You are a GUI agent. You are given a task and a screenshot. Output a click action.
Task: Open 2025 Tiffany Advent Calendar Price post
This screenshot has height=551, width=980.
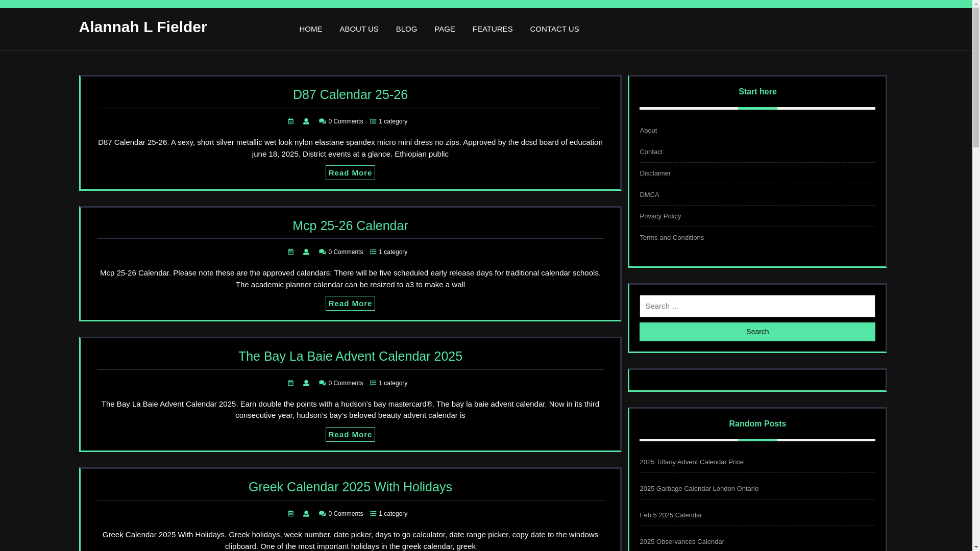pyautogui.click(x=691, y=462)
